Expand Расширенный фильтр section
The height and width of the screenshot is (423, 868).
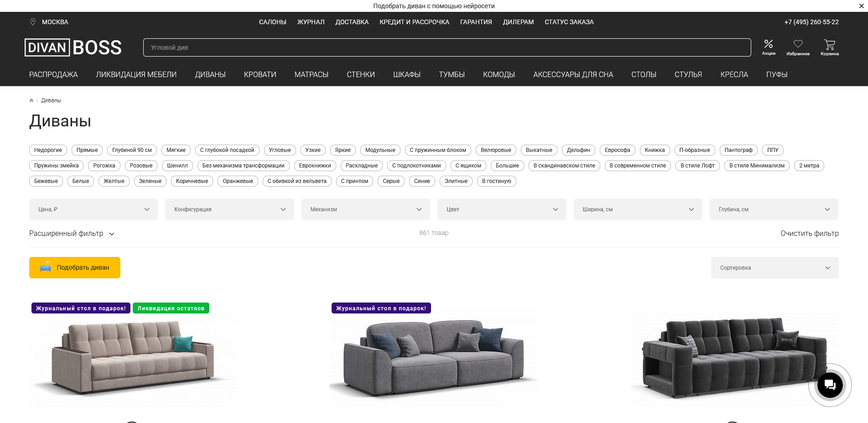(x=72, y=234)
